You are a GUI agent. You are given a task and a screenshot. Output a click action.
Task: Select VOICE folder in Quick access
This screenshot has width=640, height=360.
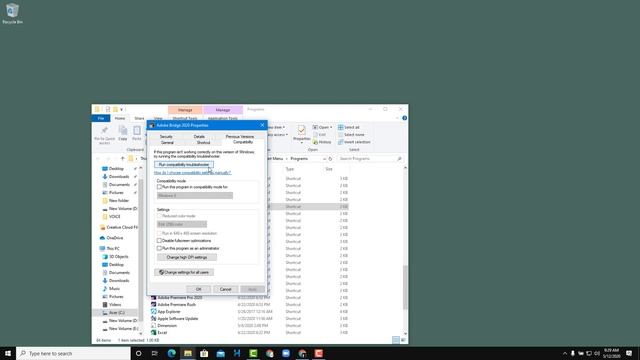coord(111,217)
